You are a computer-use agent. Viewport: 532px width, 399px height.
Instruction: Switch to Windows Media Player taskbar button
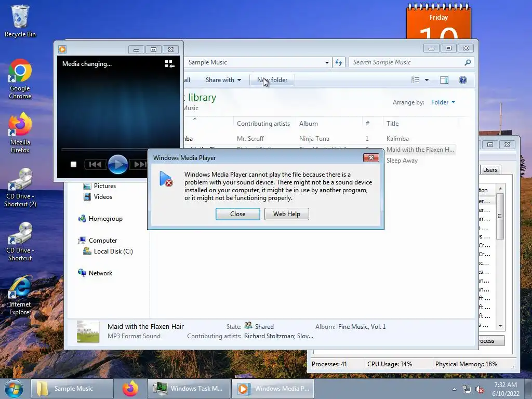click(x=273, y=389)
